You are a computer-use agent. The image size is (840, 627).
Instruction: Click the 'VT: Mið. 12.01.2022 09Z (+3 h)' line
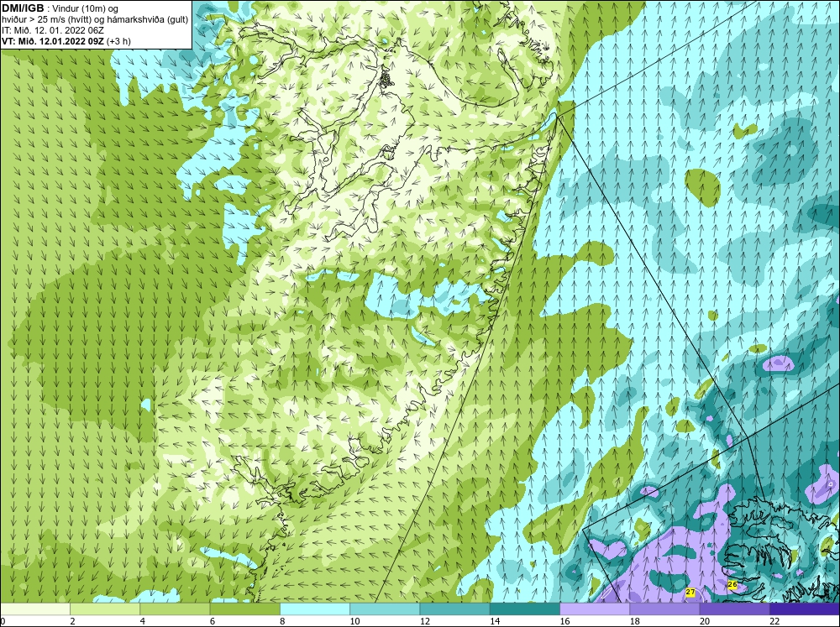point(66,40)
